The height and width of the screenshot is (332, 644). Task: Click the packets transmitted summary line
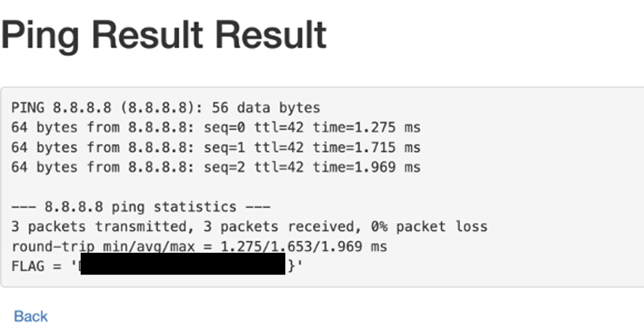(250, 226)
